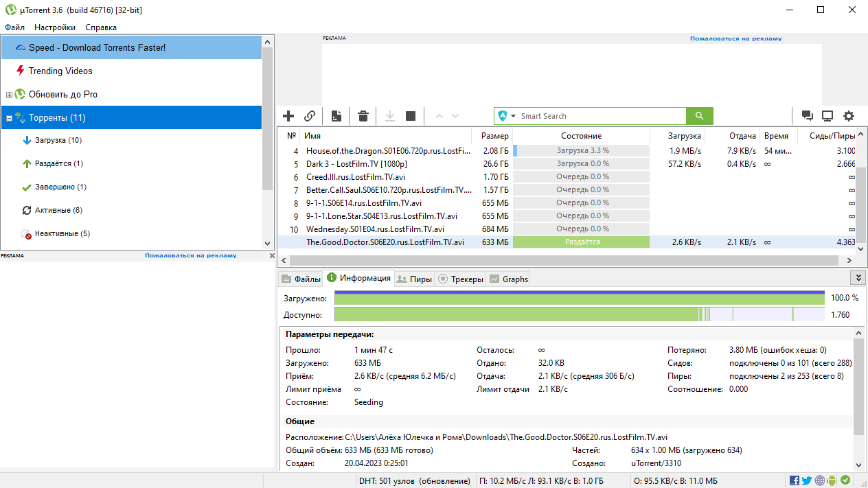Move torrent down in queue
The height and width of the screenshot is (488, 868).
point(455,116)
